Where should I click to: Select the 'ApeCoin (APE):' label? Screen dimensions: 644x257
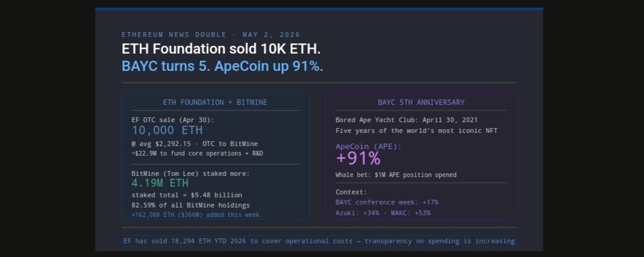click(x=369, y=147)
